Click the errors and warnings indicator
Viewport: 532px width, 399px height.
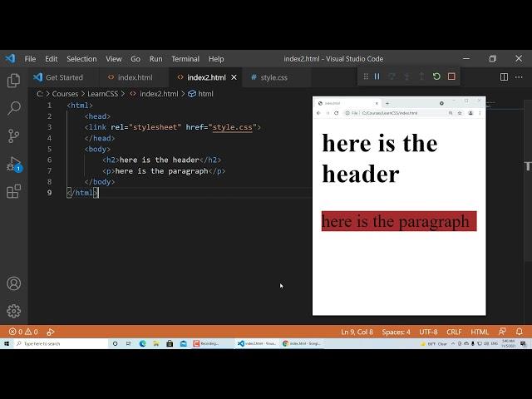pyautogui.click(x=23, y=332)
